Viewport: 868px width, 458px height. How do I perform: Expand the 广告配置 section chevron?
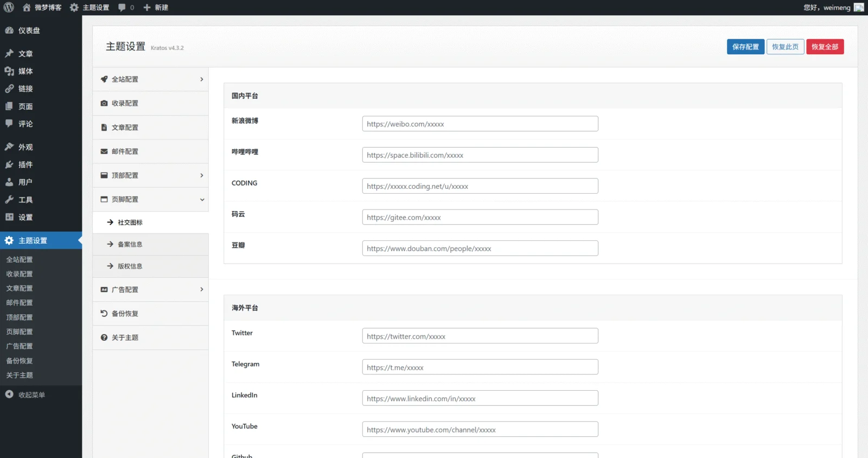click(x=202, y=290)
